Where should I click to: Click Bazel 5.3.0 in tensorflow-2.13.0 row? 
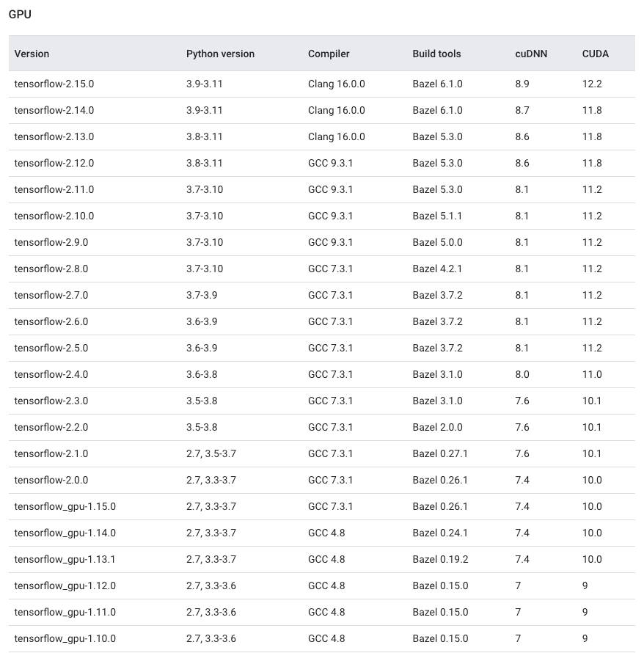click(x=437, y=136)
